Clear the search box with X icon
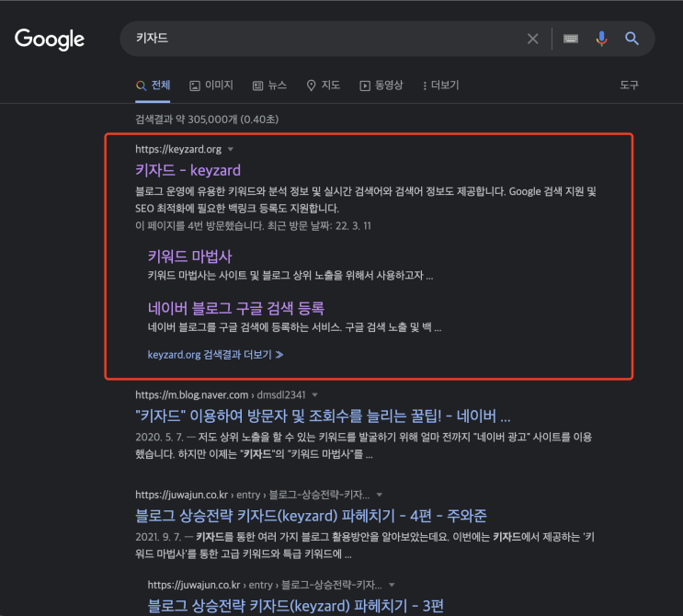The image size is (683, 616). (x=533, y=39)
